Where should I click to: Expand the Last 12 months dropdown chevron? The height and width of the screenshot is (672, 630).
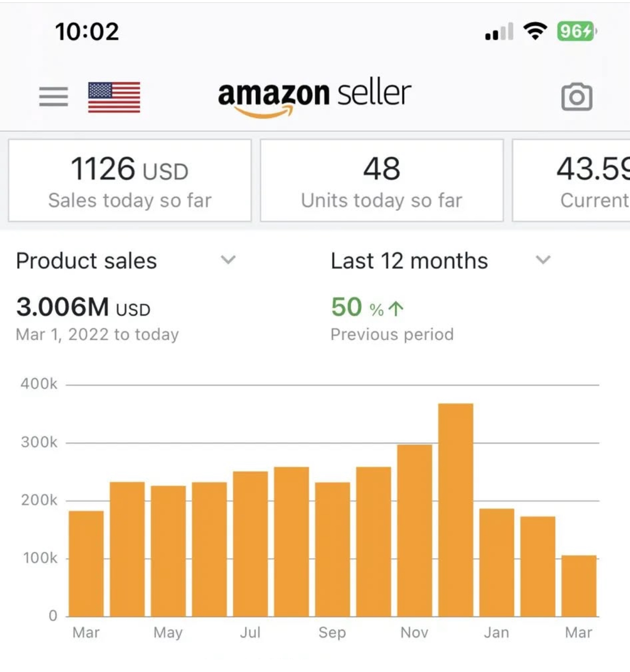[x=543, y=260]
